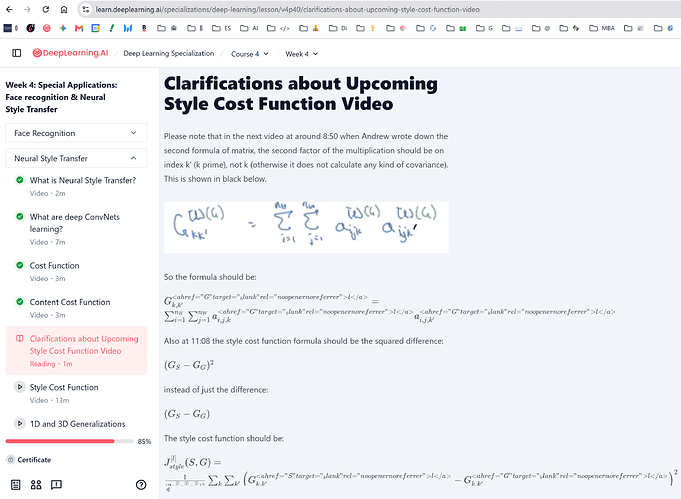Open the Cost Function video lesson

point(54,265)
